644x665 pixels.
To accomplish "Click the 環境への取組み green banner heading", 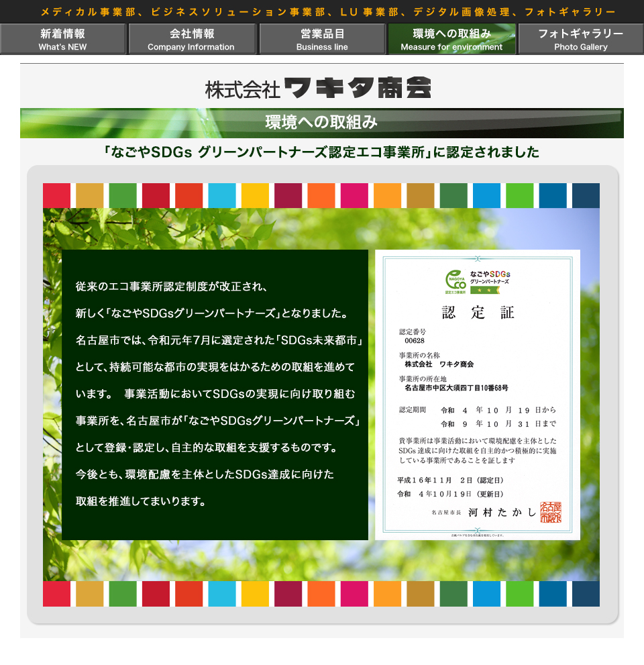I will coord(322,123).
